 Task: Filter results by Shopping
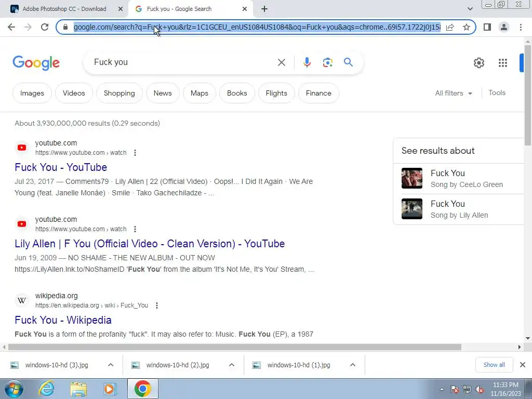click(x=119, y=93)
